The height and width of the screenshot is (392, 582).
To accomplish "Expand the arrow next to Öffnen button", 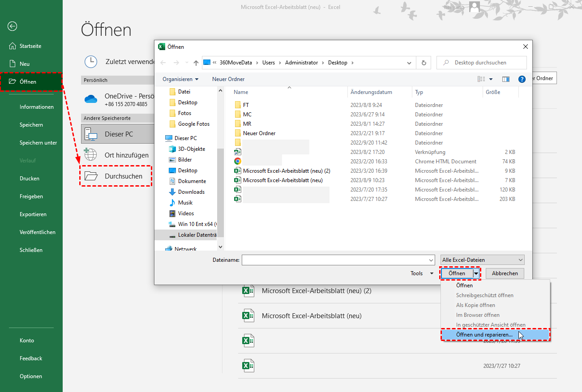I will click(476, 273).
